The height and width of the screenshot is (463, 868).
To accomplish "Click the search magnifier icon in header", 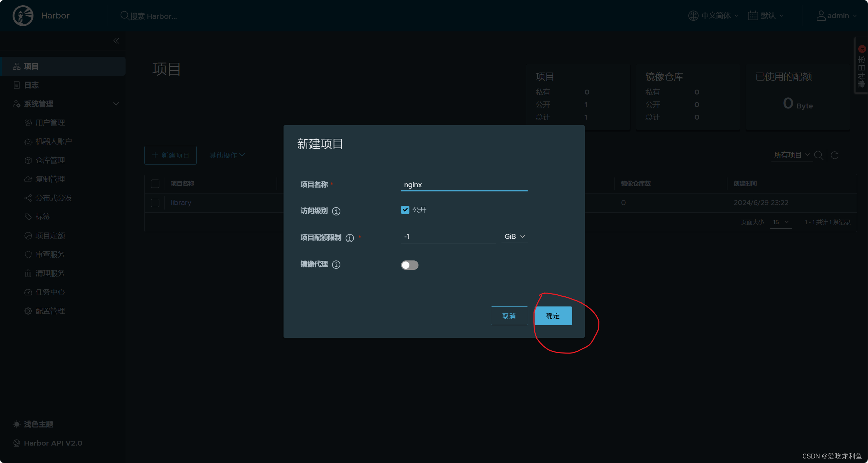I will coord(124,16).
